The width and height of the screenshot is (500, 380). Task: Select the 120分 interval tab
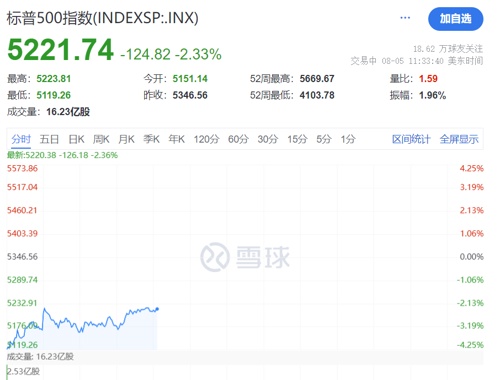click(x=206, y=139)
